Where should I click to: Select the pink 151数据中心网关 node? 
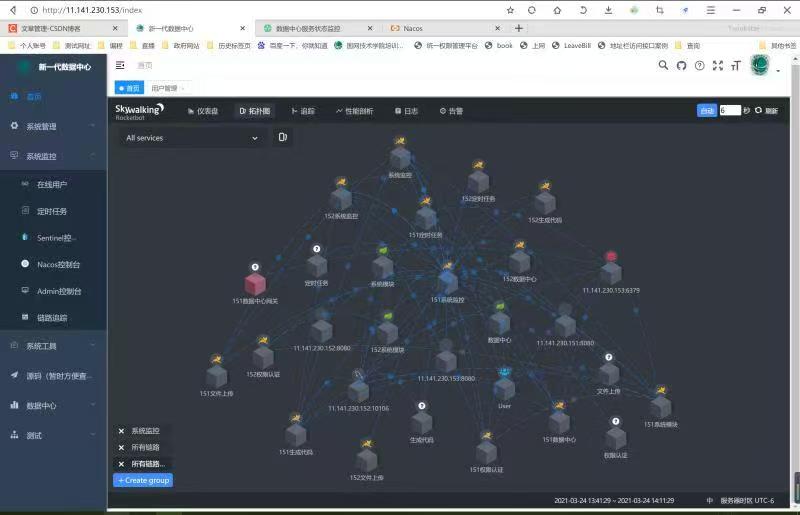click(255, 285)
